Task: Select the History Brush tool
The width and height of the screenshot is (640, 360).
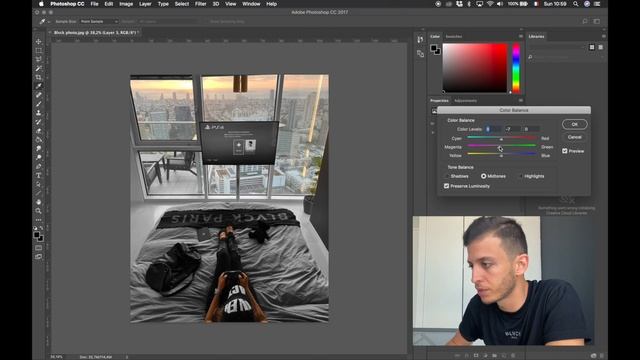Action: click(x=39, y=122)
